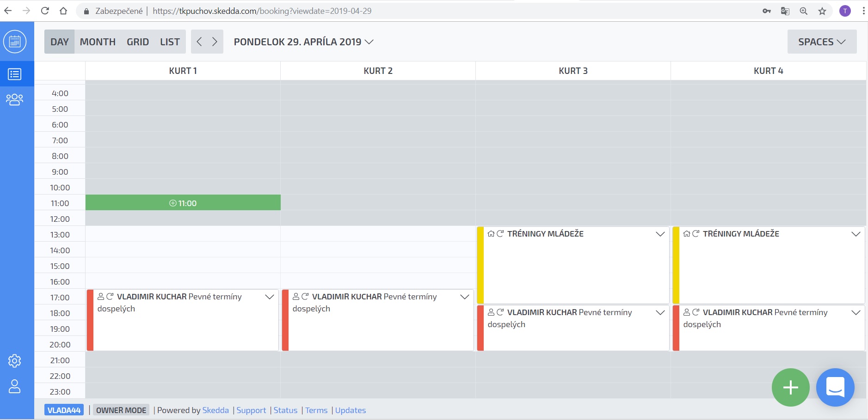The image size is (868, 420).
Task: Switch to DAY view
Action: (x=60, y=42)
